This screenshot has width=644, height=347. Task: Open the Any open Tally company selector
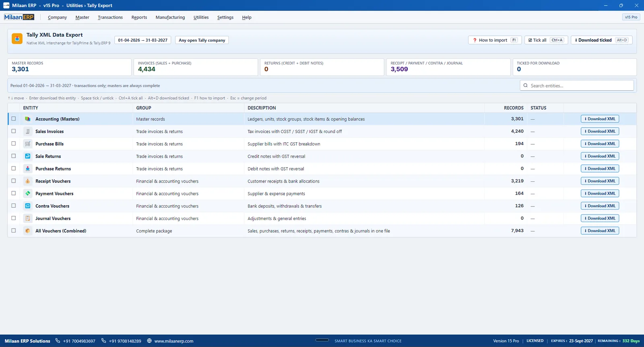pos(202,40)
